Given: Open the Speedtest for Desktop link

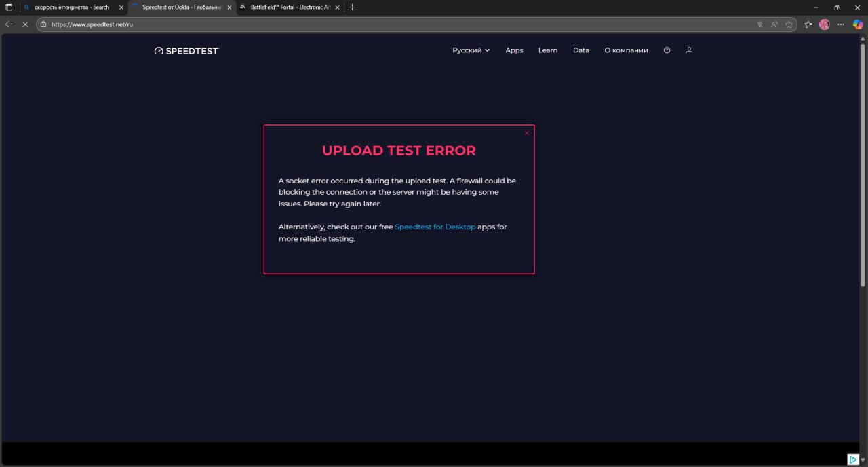Looking at the screenshot, I should point(435,227).
